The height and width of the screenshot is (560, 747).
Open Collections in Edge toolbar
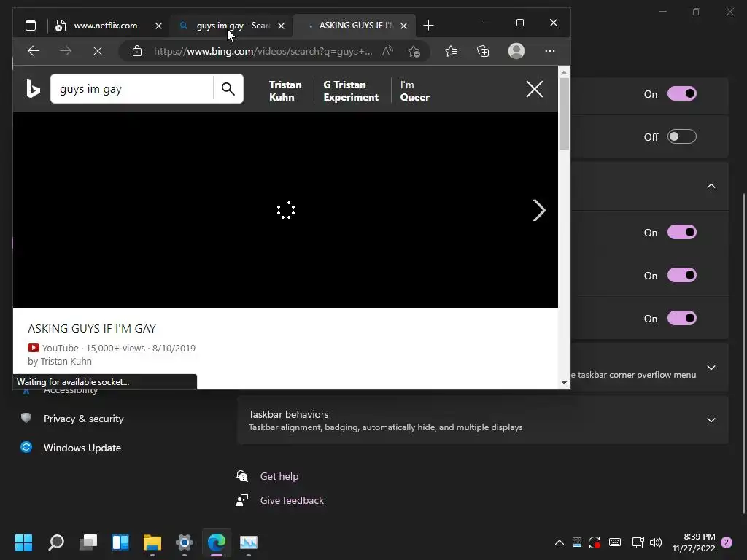[x=483, y=51]
